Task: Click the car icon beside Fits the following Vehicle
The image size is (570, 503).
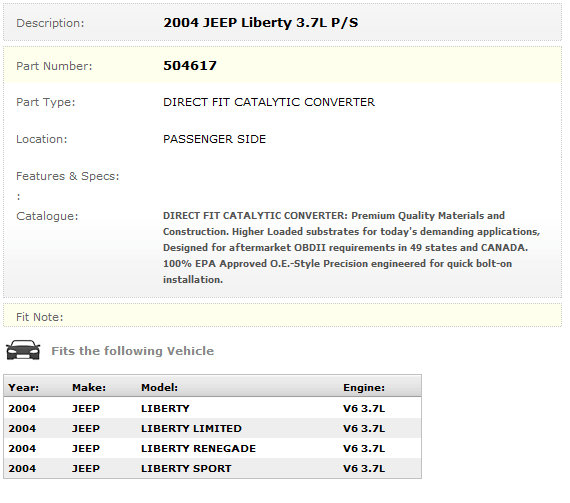Action: (x=23, y=350)
